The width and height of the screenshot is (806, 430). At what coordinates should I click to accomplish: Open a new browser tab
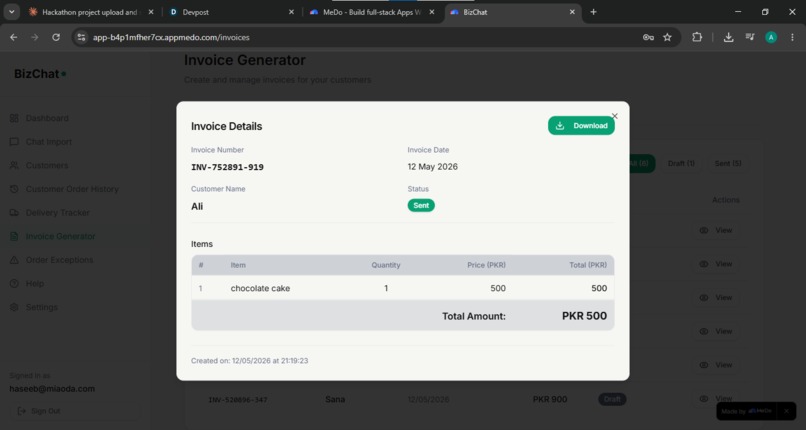(x=593, y=12)
